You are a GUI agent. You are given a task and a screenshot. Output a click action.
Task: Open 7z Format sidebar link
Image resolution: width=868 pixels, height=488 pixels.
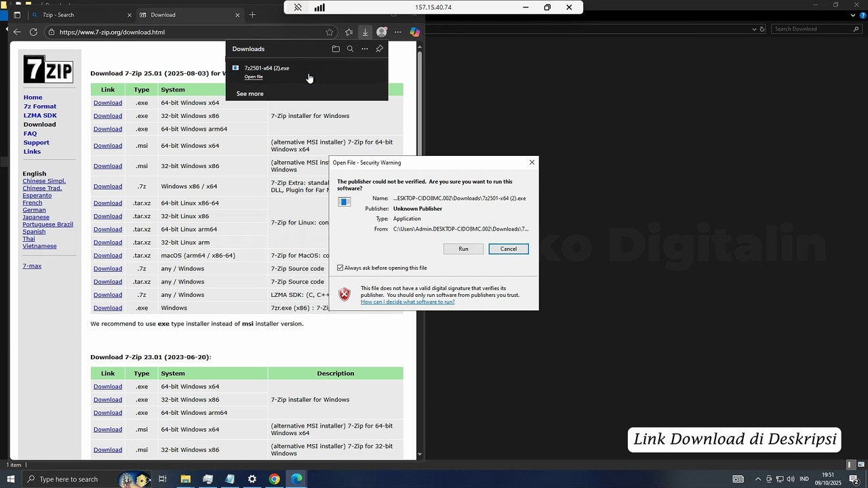(40, 106)
